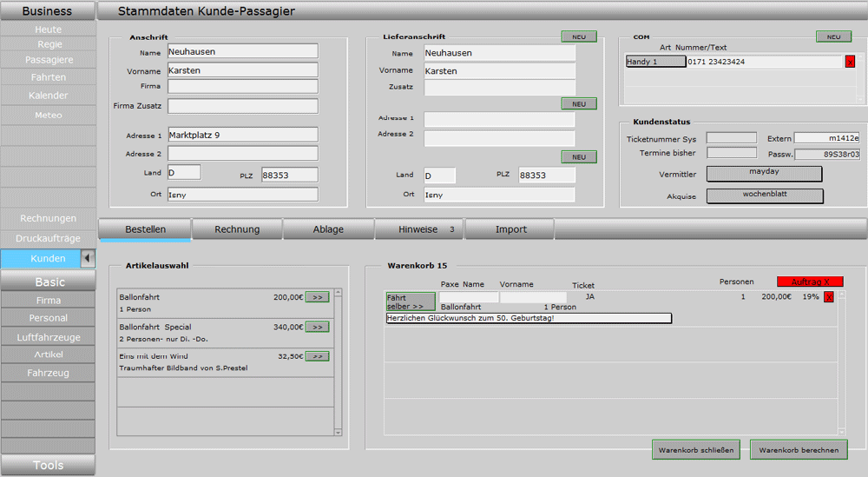Click Warenkorb schließen button
Image resolution: width=868 pixels, height=477 pixels.
(x=696, y=449)
